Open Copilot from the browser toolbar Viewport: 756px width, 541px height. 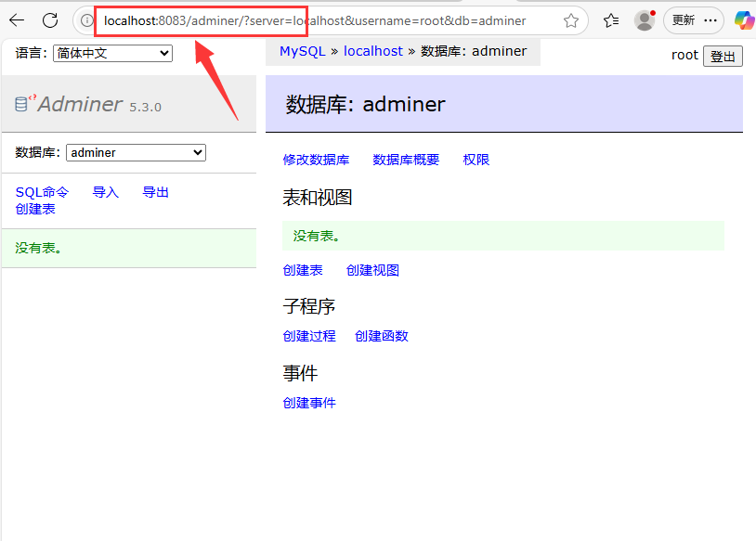coord(744,19)
